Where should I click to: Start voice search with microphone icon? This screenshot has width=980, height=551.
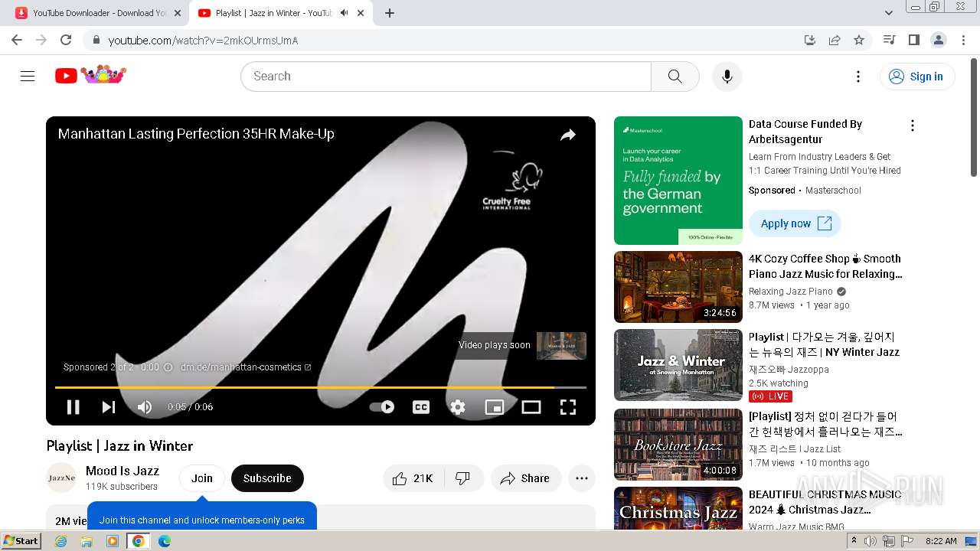tap(727, 77)
